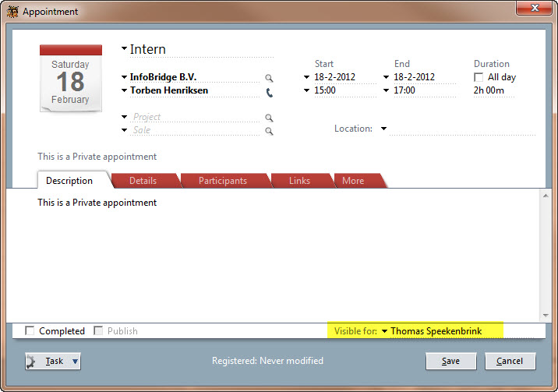Click the description scrollbar up arrow
Viewport: 558px width, 392px height.
pyautogui.click(x=546, y=196)
